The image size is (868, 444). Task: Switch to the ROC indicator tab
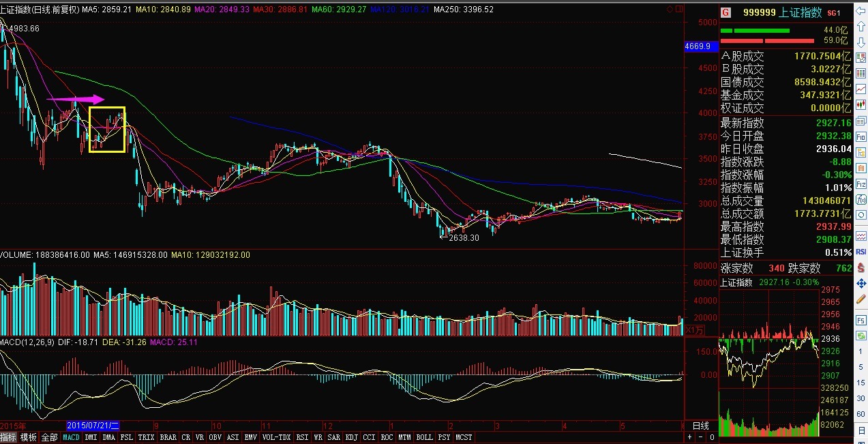click(387, 437)
